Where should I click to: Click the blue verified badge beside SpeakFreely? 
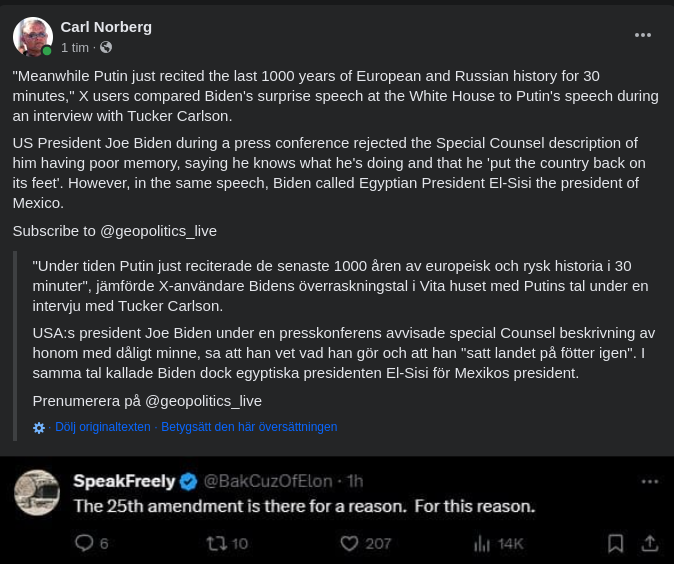point(188,482)
